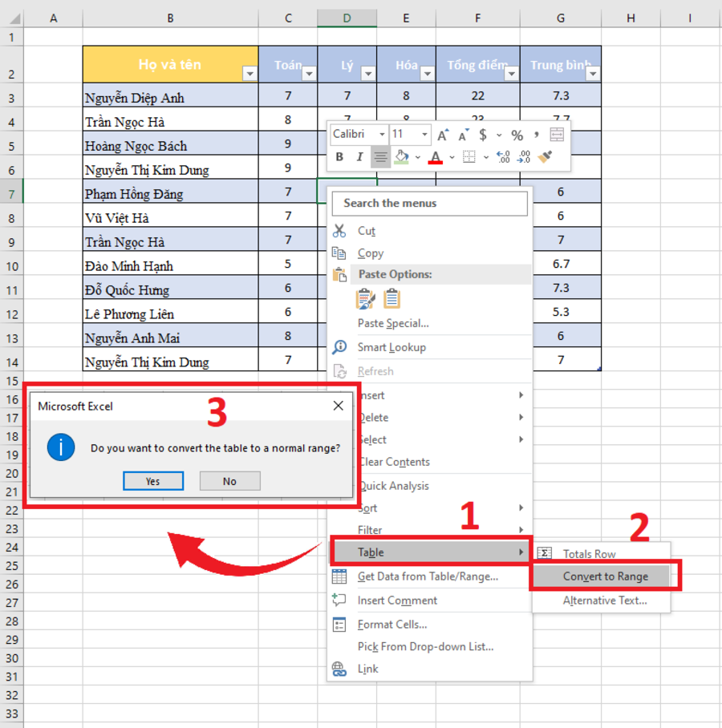Viewport: 722px width, 728px height.
Task: Click No in Excel dialog
Action: tap(229, 481)
